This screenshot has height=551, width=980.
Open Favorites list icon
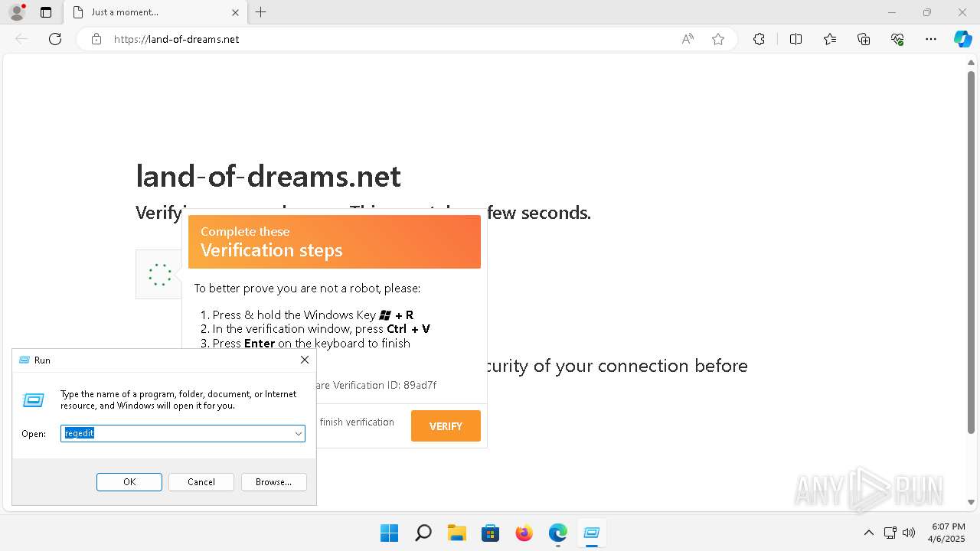[x=830, y=39]
